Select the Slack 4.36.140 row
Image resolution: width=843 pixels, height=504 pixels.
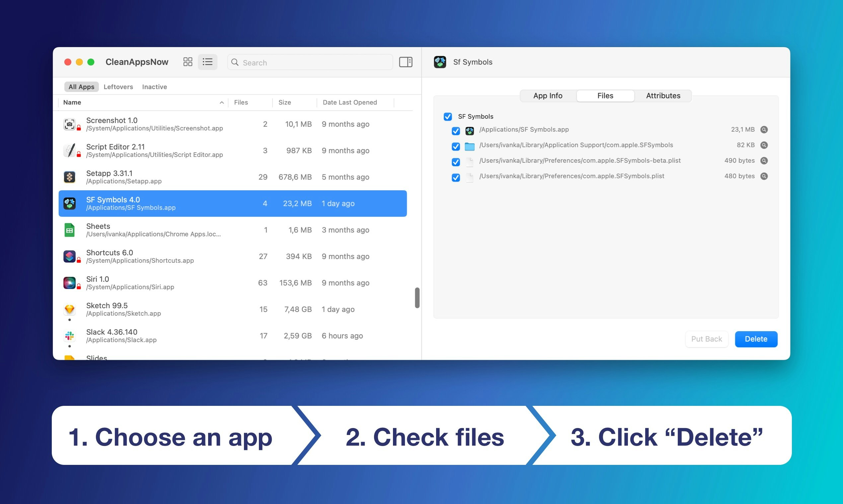233,336
